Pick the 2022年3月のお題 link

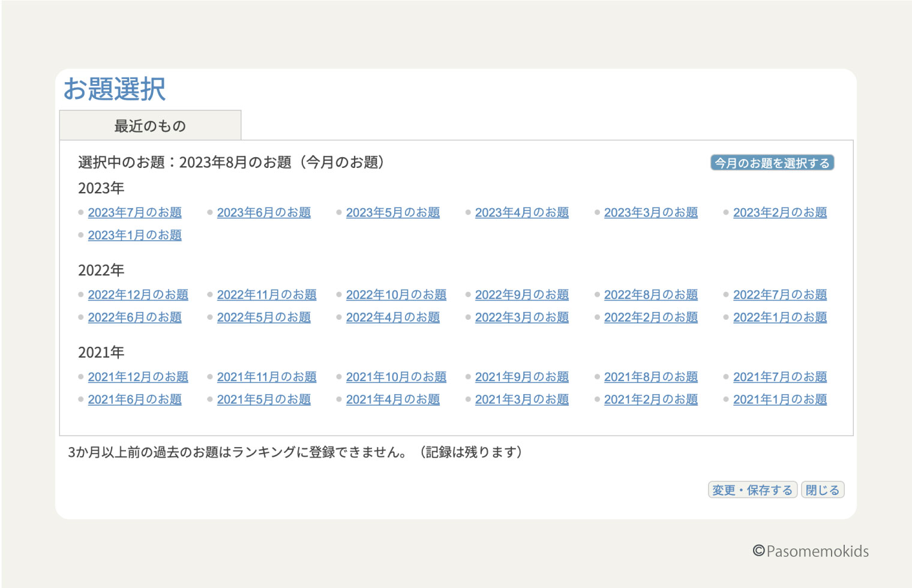click(521, 317)
